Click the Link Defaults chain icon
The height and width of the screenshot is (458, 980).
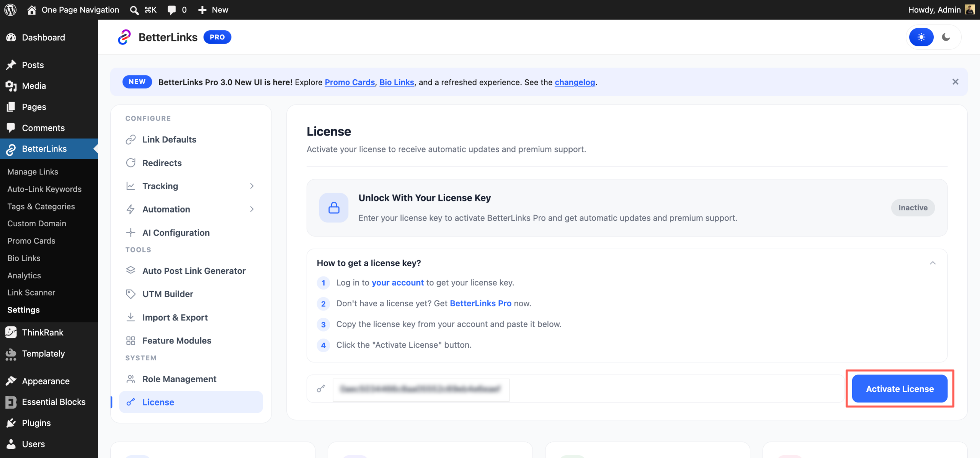tap(131, 139)
